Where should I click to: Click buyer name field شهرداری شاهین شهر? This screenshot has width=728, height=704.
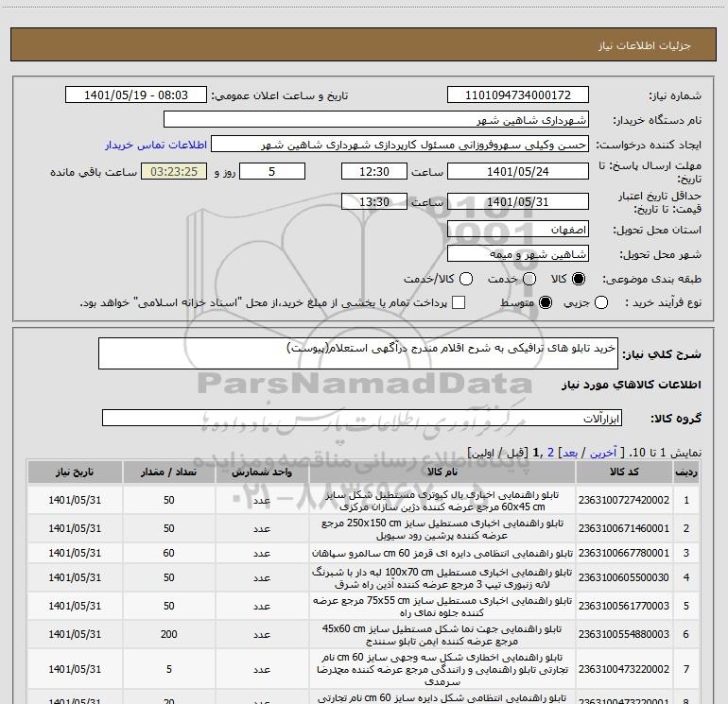click(376, 120)
